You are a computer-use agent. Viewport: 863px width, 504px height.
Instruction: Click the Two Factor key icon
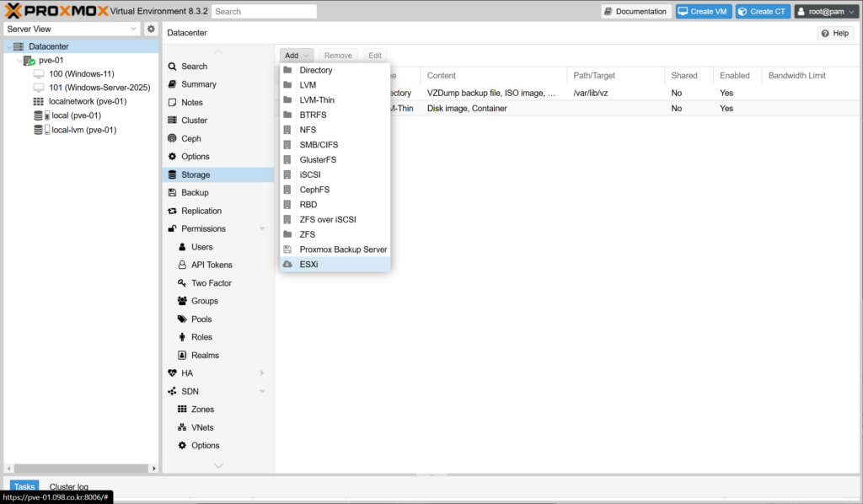click(x=182, y=283)
